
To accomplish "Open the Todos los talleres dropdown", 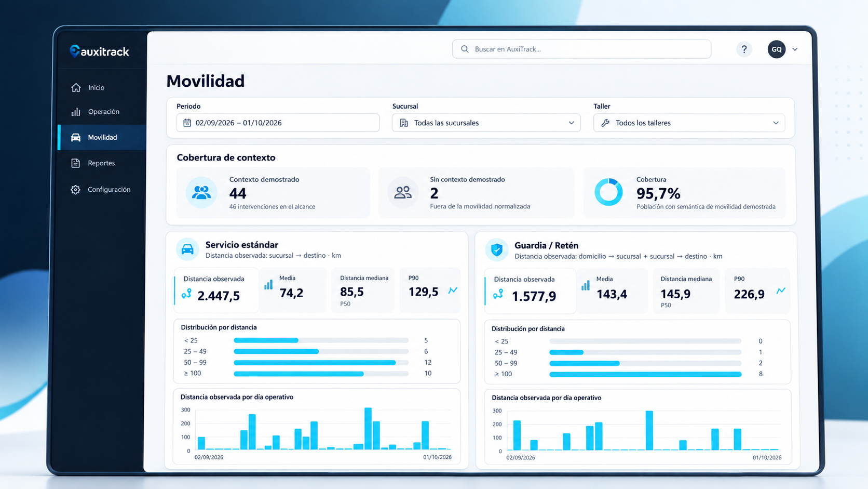I will (x=689, y=123).
